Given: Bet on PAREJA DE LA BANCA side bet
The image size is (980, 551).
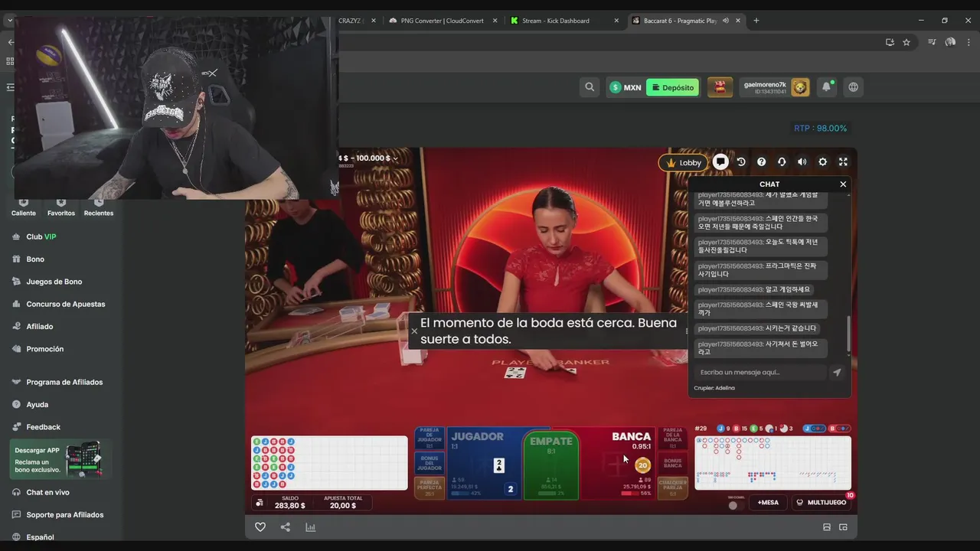Looking at the screenshot, I should [x=672, y=439].
